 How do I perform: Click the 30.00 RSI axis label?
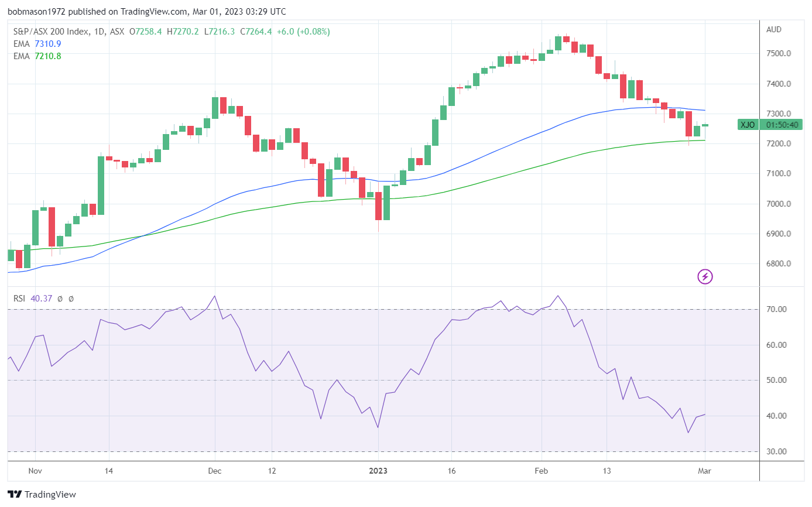[x=776, y=451]
